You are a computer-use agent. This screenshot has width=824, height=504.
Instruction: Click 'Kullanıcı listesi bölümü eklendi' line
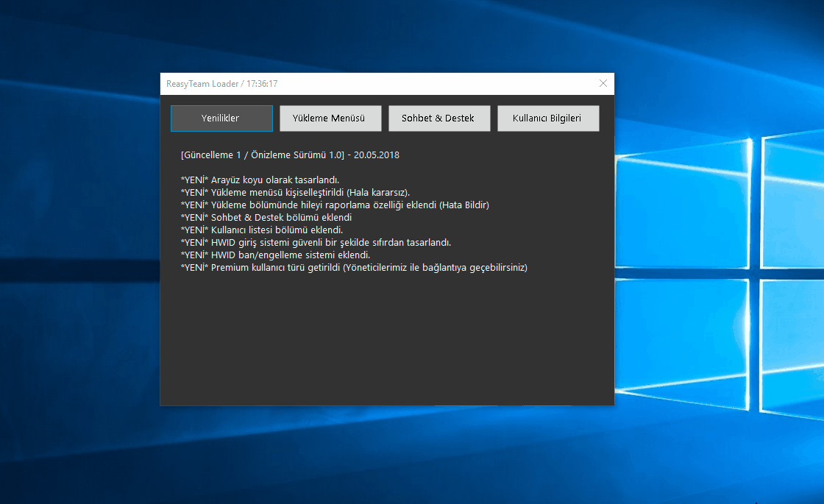point(262,230)
